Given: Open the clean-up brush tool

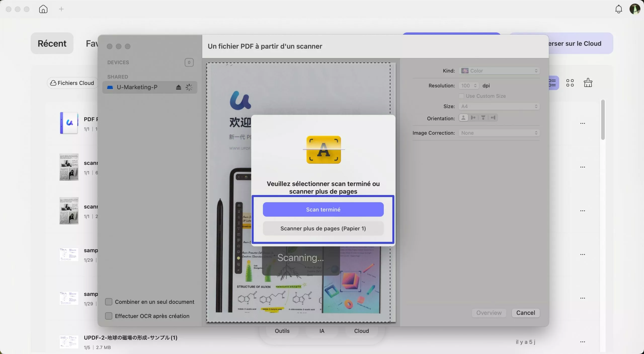Looking at the screenshot, I should (588, 82).
